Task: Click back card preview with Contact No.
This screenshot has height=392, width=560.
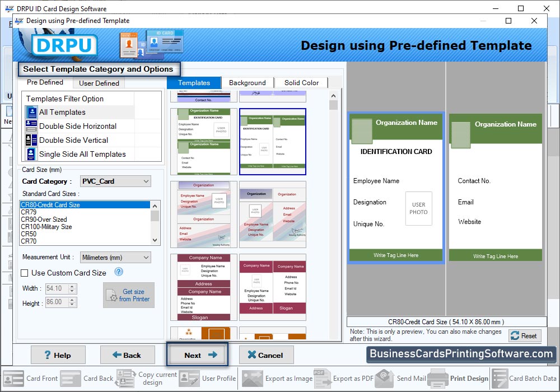Action: [x=496, y=188]
